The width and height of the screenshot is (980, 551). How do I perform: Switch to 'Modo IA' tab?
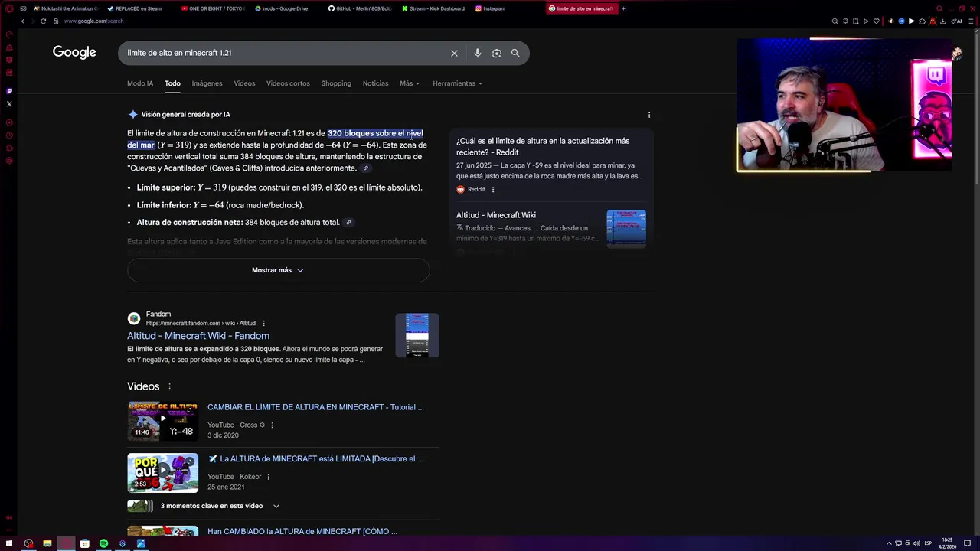(x=140, y=83)
